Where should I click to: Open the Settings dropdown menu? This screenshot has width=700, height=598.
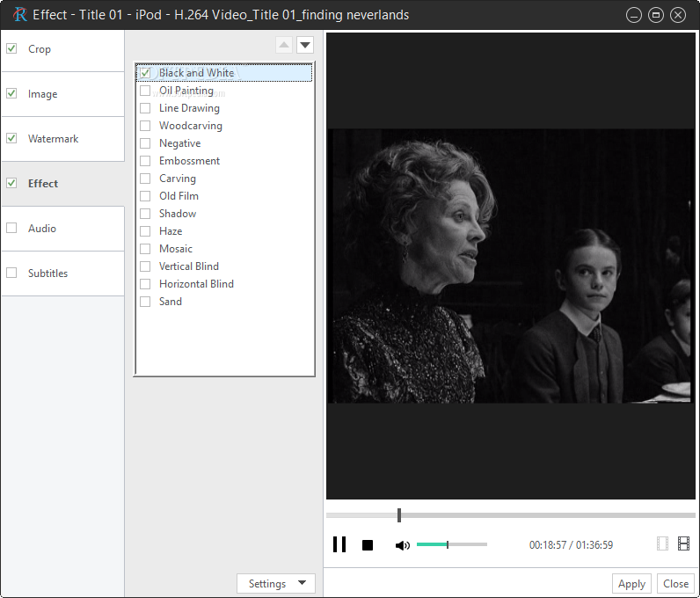pyautogui.click(x=276, y=583)
